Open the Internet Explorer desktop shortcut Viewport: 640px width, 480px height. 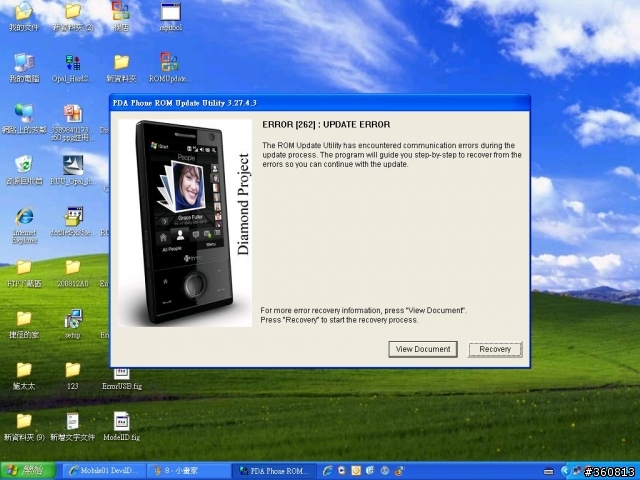[x=23, y=218]
